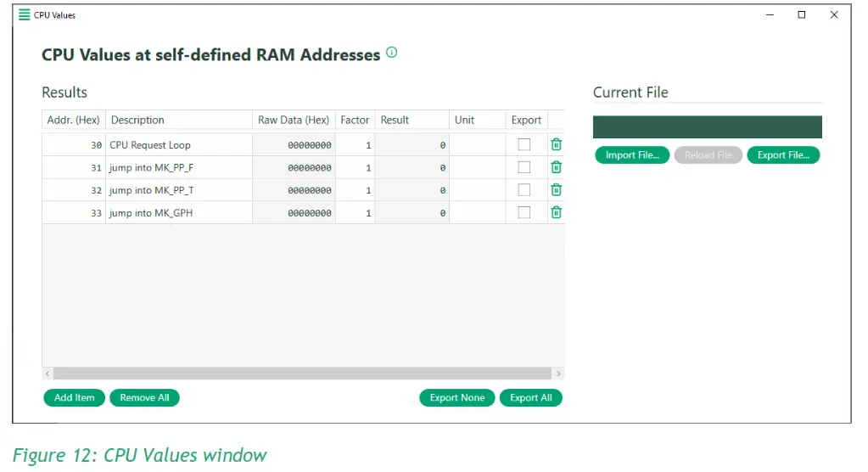Click the description 'CPU Request Loop'
Image resolution: width=868 pixels, height=472 pixels.
pyautogui.click(x=150, y=145)
